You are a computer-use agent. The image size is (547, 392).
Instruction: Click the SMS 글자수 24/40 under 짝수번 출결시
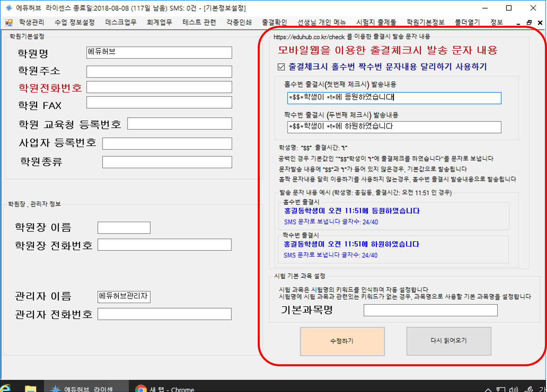click(331, 255)
